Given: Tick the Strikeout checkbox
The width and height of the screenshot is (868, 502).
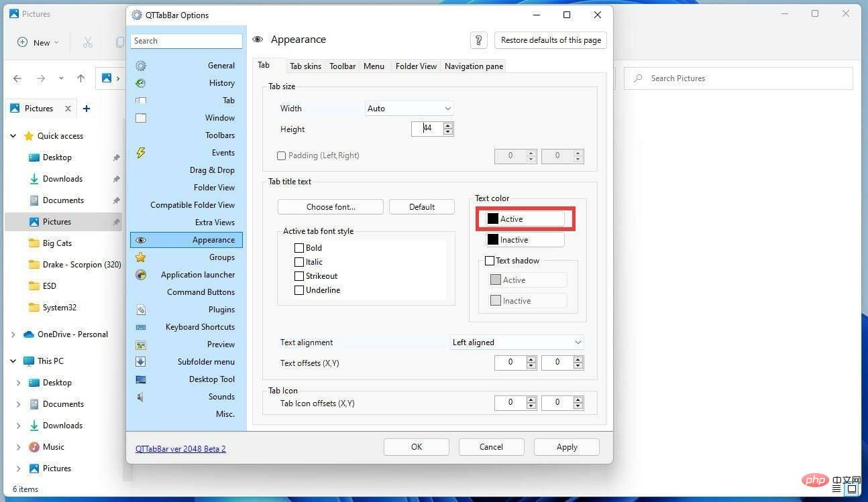Looking at the screenshot, I should tap(299, 276).
